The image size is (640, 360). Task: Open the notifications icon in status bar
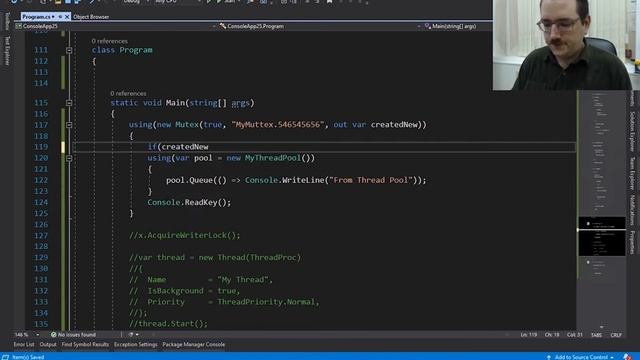[x=627, y=357]
